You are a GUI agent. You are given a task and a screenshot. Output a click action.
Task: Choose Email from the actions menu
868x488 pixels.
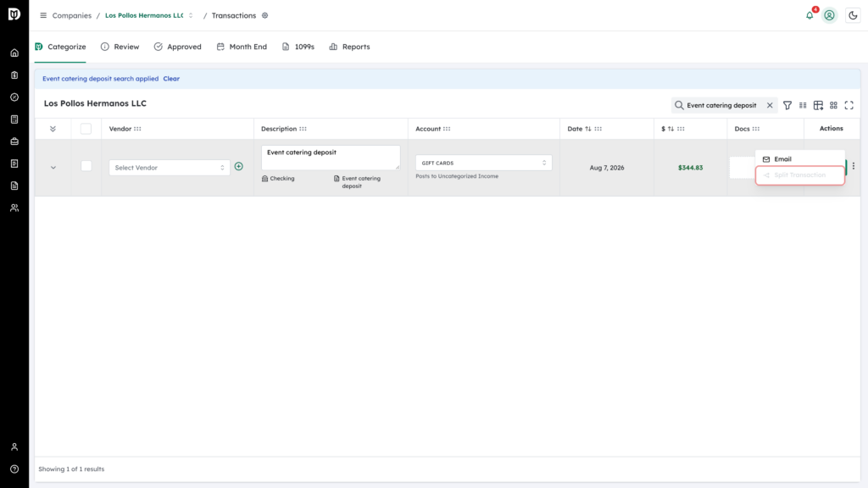coord(800,158)
